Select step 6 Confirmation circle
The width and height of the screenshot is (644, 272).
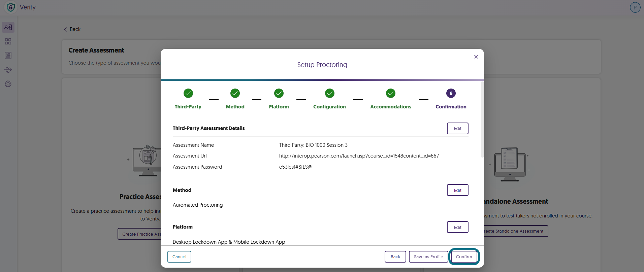[451, 93]
